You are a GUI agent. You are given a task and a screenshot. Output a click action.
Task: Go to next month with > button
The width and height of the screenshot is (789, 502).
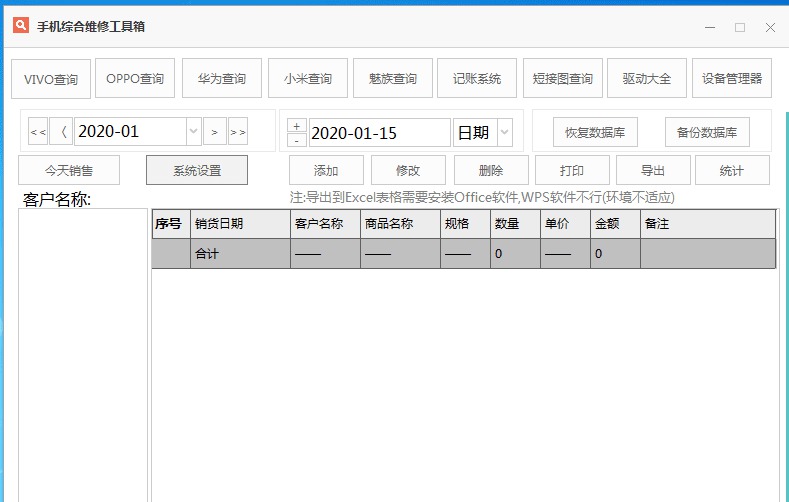[215, 132]
